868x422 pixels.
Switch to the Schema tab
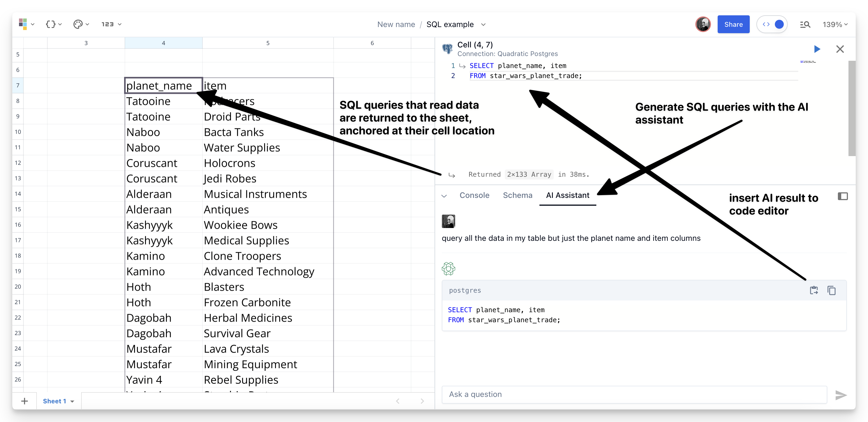[x=517, y=195]
